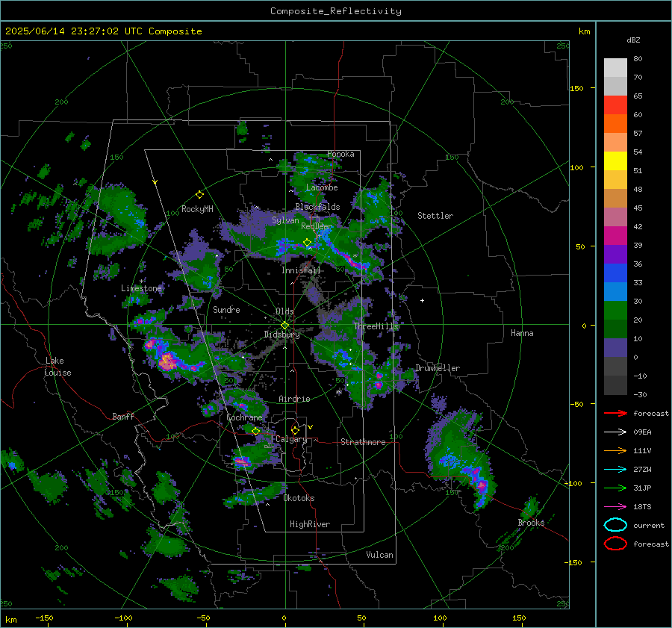Select the red 65-60 dBZ color swatch

pos(615,105)
